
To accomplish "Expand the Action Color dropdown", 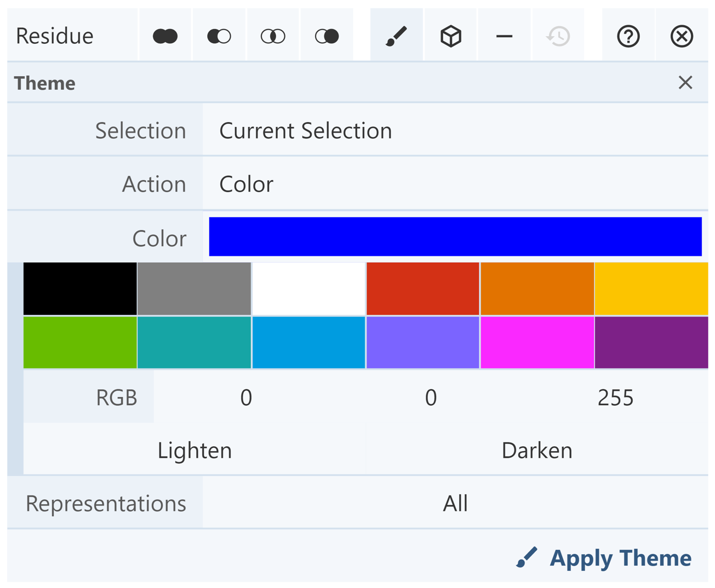I will click(x=455, y=185).
